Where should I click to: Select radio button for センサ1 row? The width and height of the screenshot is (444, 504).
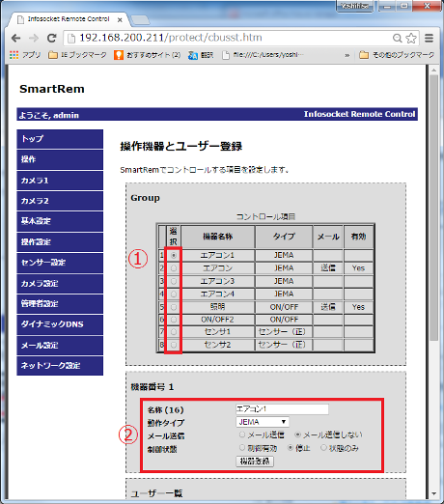coord(174,332)
